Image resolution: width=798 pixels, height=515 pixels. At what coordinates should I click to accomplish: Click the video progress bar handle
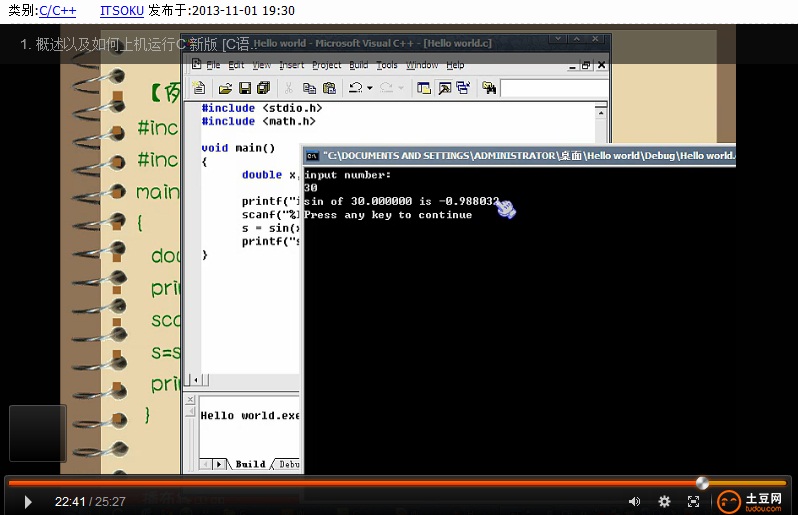pyautogui.click(x=702, y=483)
